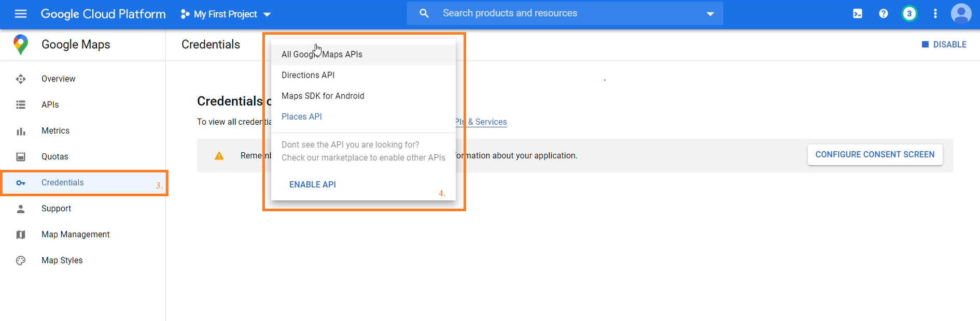This screenshot has height=321, width=980.
Task: Click CONFIGURE CONSENT SCREEN button
Action: [875, 154]
